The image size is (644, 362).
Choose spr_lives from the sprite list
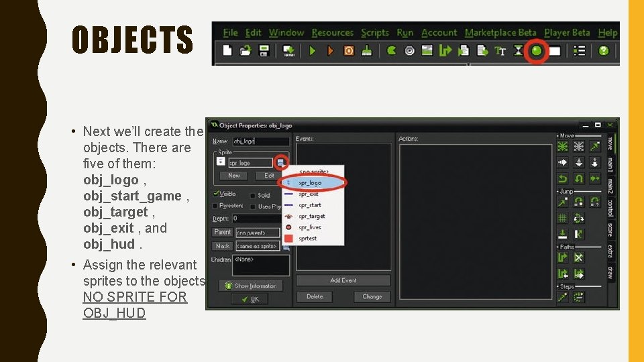pyautogui.click(x=313, y=227)
